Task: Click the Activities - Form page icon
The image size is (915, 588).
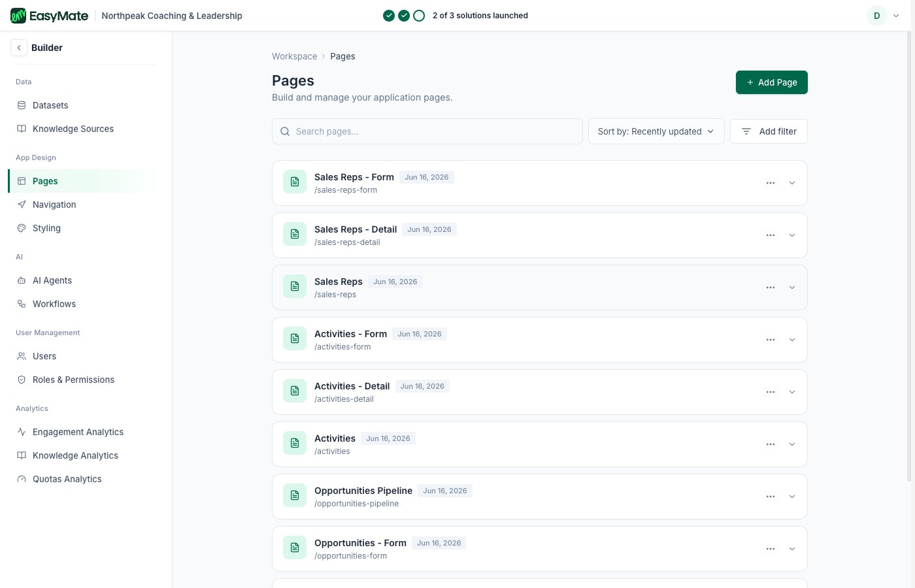Action: 295,338
